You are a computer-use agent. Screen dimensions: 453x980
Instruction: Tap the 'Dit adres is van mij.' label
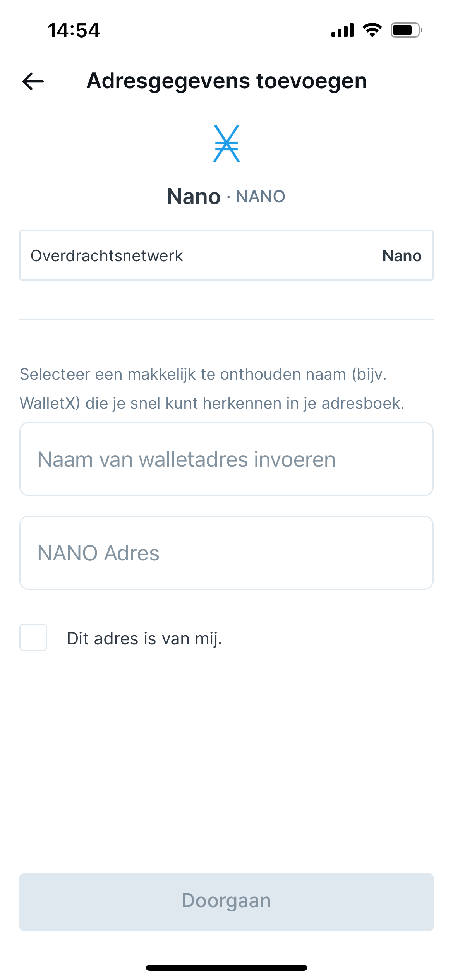coord(144,639)
